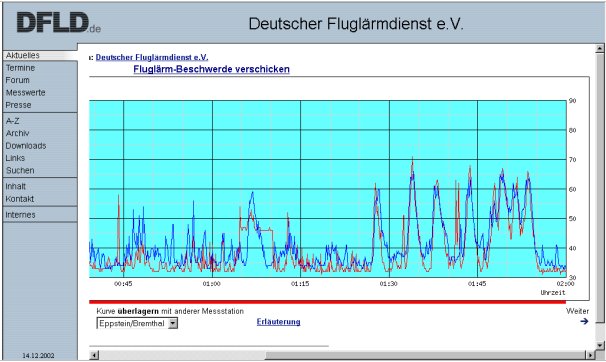Follow the Deutscher Fluglärmdienst e.V. breadcrumb link
Screen dimensions: 606x362
pos(152,57)
